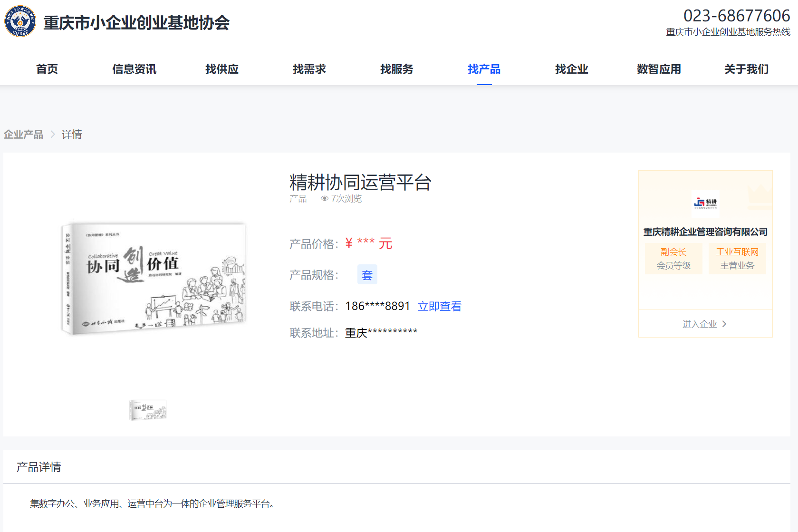Screen dimensions: 798x532
Task: Click the masked address 重庆**********
Action: point(381,333)
